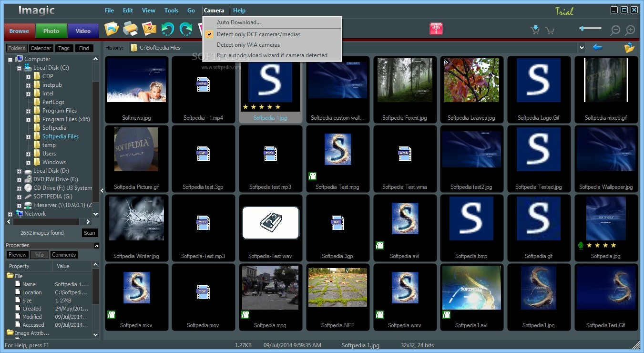
Task: Collapse the side panel with the arrow handle
Action: pyautogui.click(x=102, y=191)
